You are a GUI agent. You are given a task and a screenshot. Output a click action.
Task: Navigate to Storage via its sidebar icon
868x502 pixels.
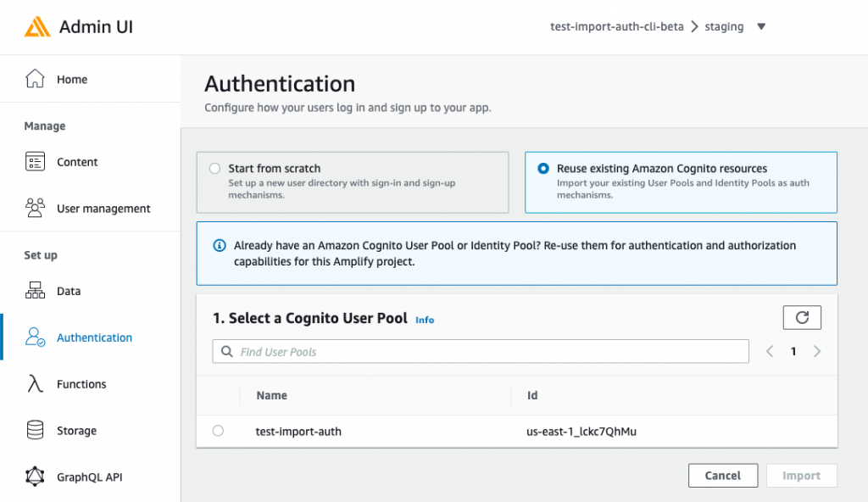click(37, 430)
